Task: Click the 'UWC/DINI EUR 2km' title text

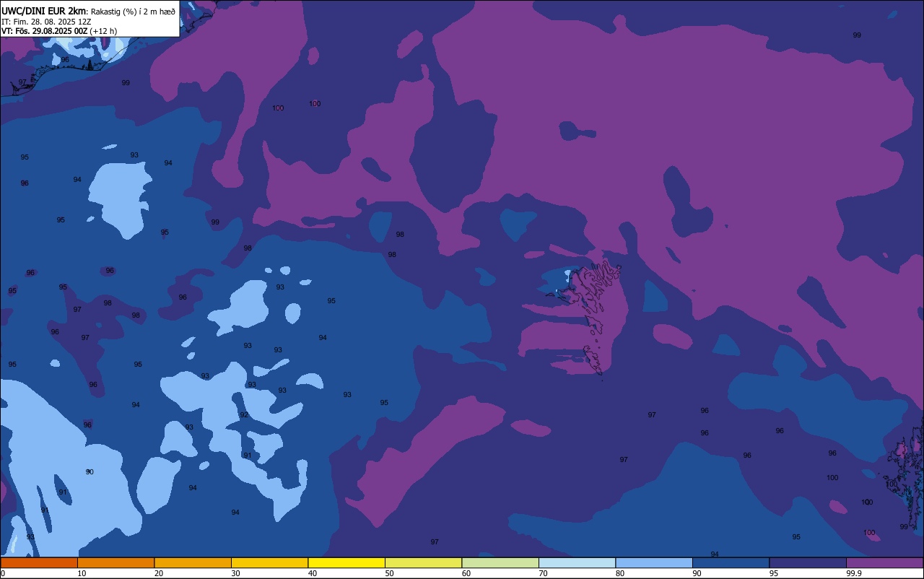Action: [x=43, y=11]
